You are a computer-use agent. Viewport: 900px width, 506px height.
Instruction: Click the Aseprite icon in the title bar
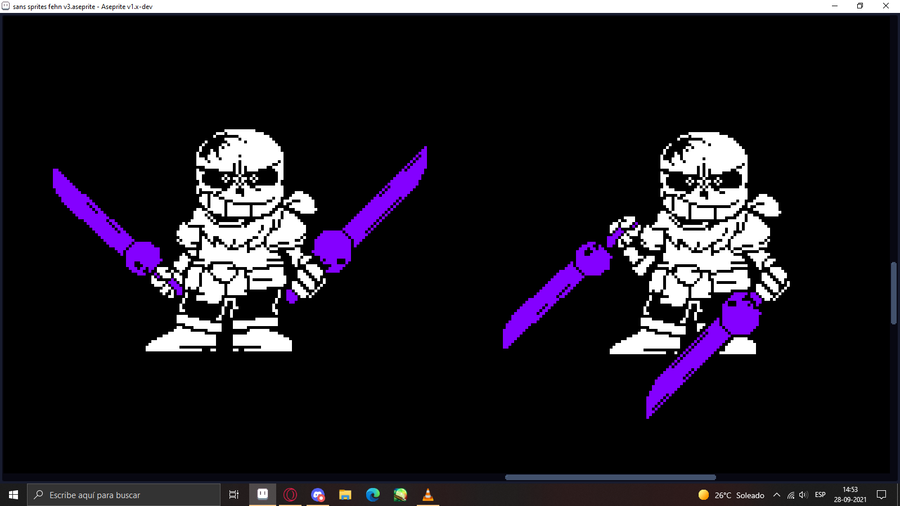click(x=6, y=6)
